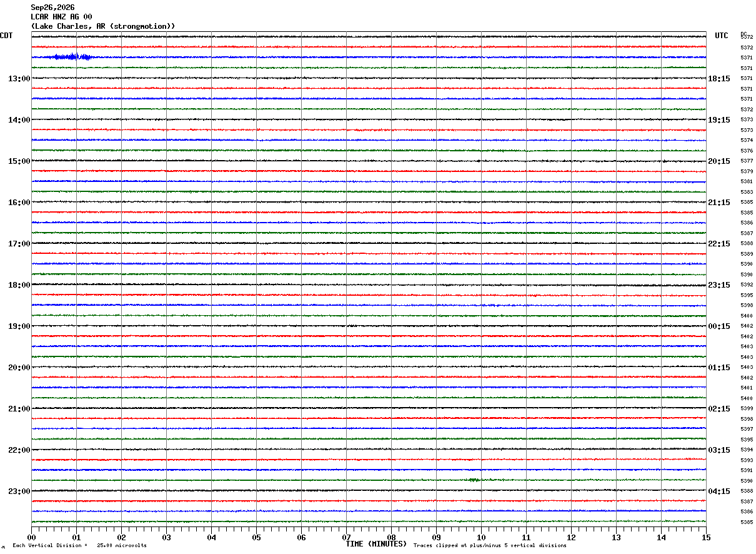The height and width of the screenshot is (554, 756).
Task: Click the Lake Charles, AR (strongmotion) subtitle
Action: click(x=103, y=26)
